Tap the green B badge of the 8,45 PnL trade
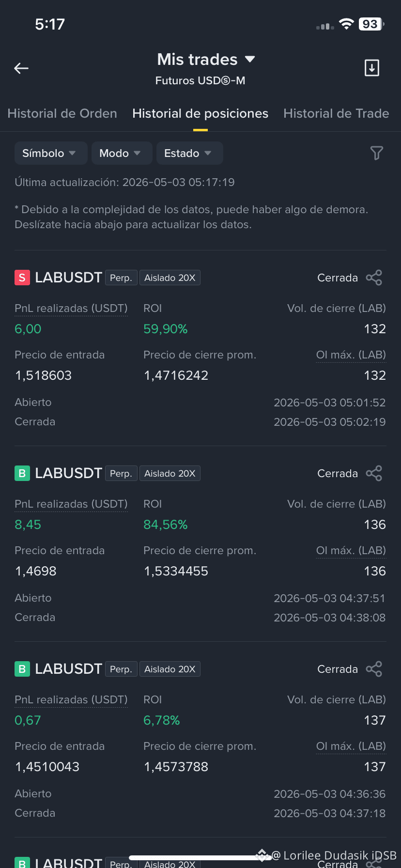This screenshot has height=868, width=401. [22, 473]
